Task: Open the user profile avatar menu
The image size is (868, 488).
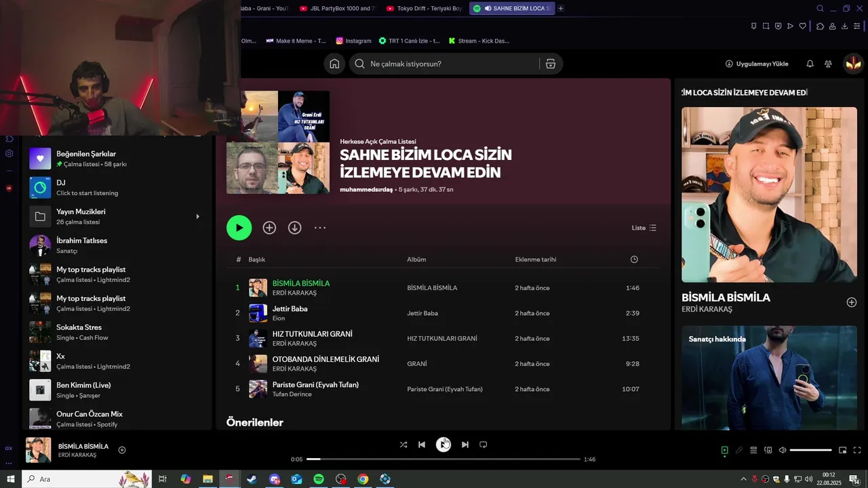Action: 852,64
